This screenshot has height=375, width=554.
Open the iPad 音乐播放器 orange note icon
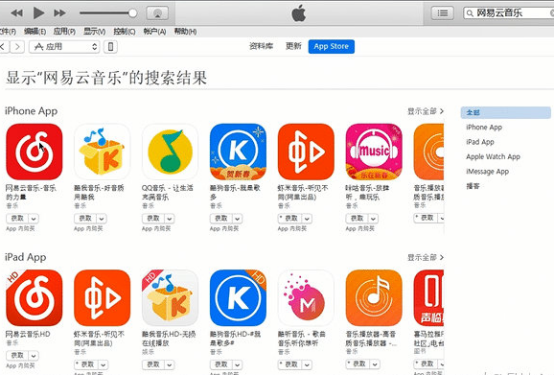pyautogui.click(x=374, y=298)
